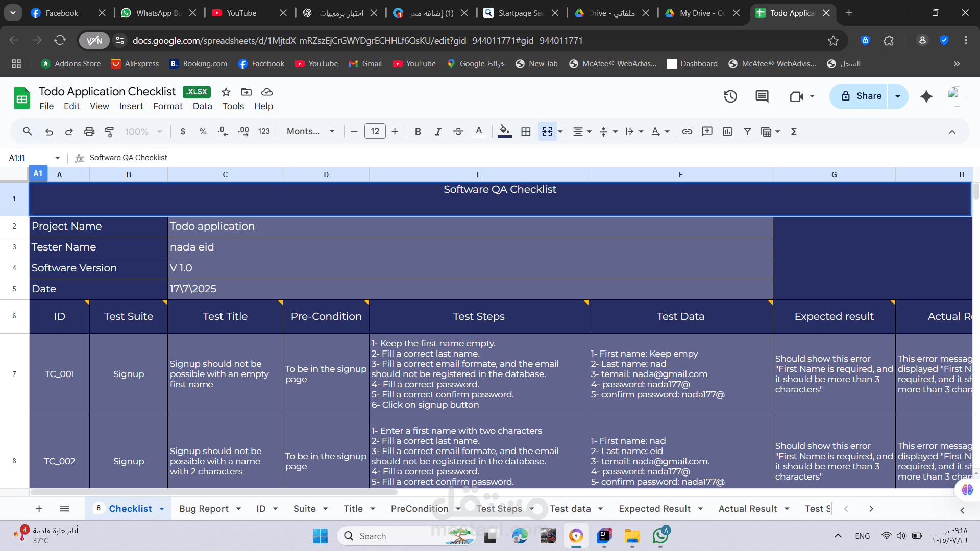The image size is (980, 551).
Task: Insert a chart from the toolbar
Action: [726, 131]
